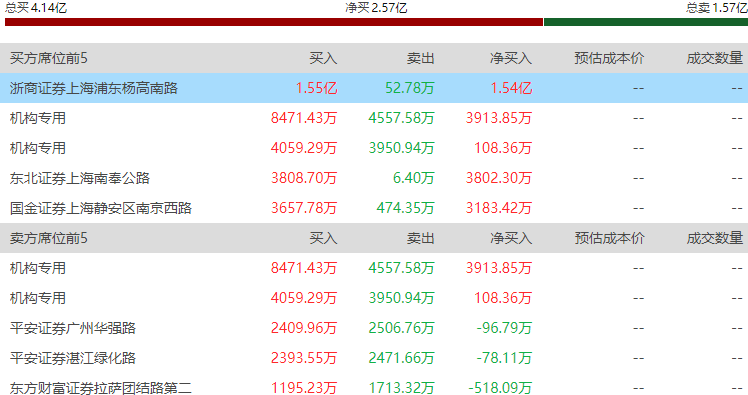The height and width of the screenshot is (395, 748).
Task: Click the 净买入 header in seller table
Action: point(511,238)
